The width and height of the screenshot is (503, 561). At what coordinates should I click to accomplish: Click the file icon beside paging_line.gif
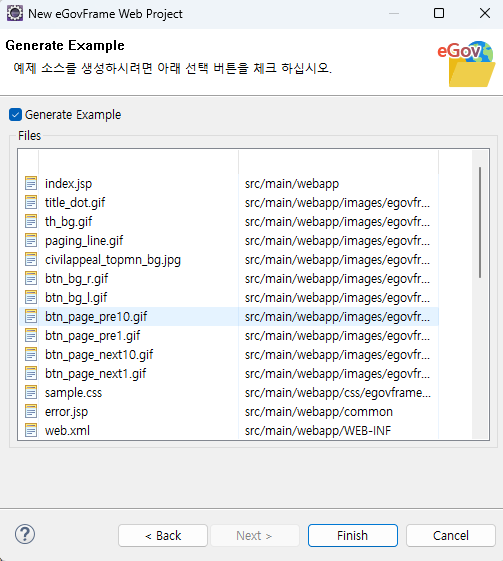[x=31, y=240]
